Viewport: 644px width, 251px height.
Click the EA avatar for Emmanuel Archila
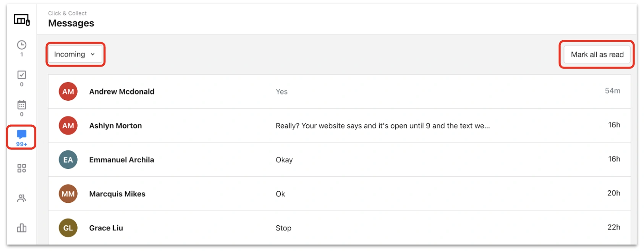coord(68,160)
